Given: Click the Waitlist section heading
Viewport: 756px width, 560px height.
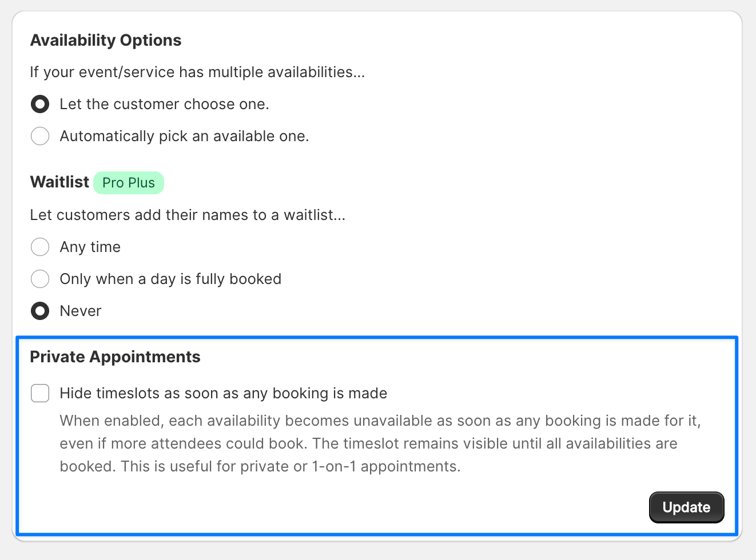Looking at the screenshot, I should [59, 182].
